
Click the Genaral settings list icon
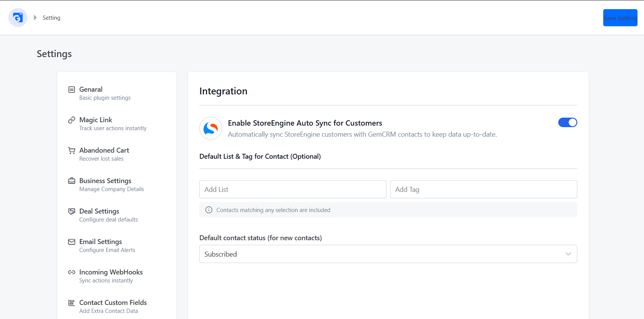(x=72, y=89)
